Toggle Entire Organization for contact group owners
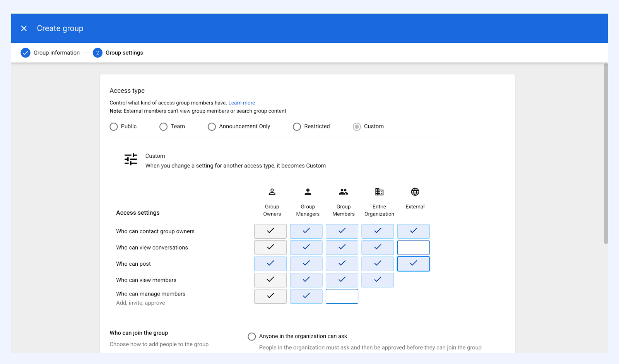Screen dimensions: 619x364 pyautogui.click(x=378, y=231)
